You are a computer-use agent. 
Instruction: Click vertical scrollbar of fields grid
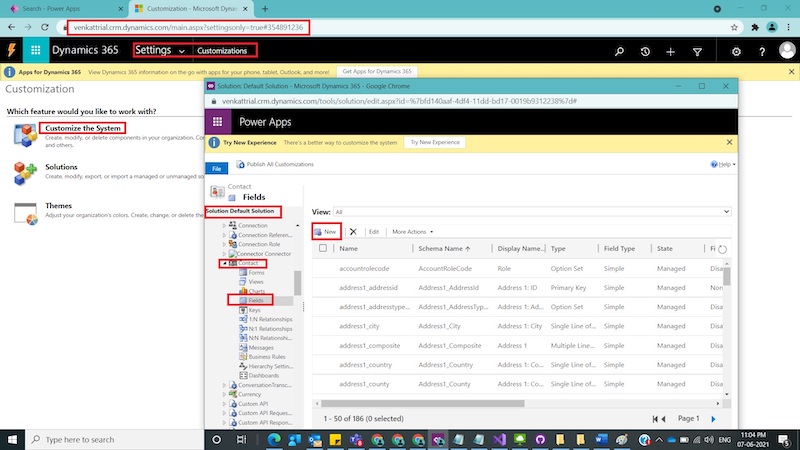(x=727, y=276)
